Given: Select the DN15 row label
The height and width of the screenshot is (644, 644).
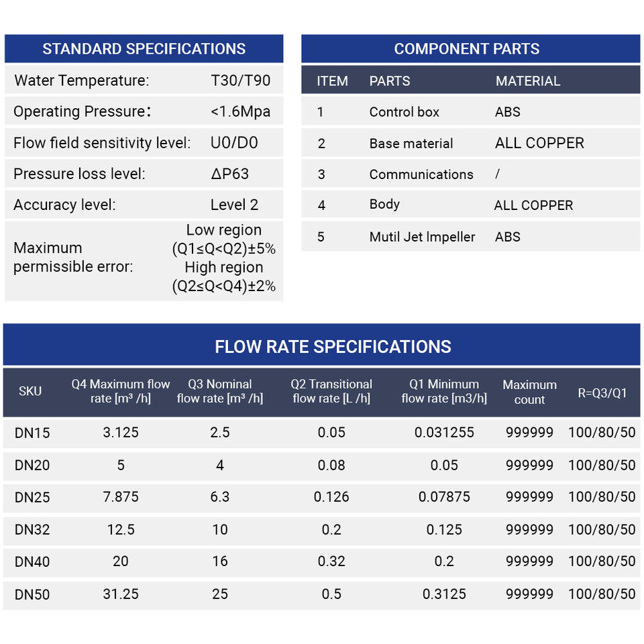Looking at the screenshot, I should [32, 433].
